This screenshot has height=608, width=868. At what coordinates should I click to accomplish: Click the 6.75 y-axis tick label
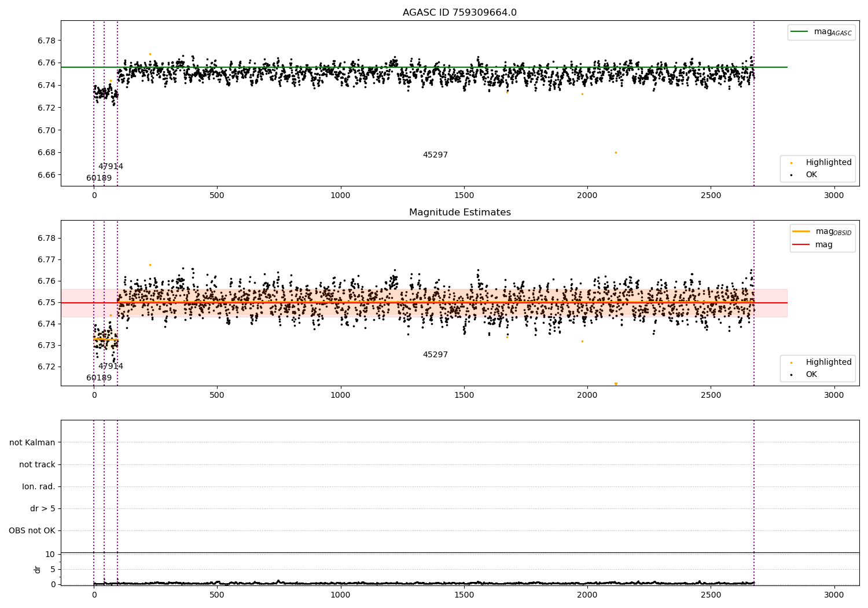click(x=46, y=302)
